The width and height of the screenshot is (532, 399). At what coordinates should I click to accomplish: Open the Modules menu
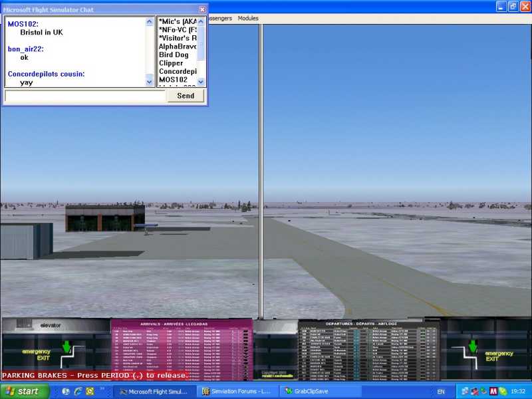(248, 19)
